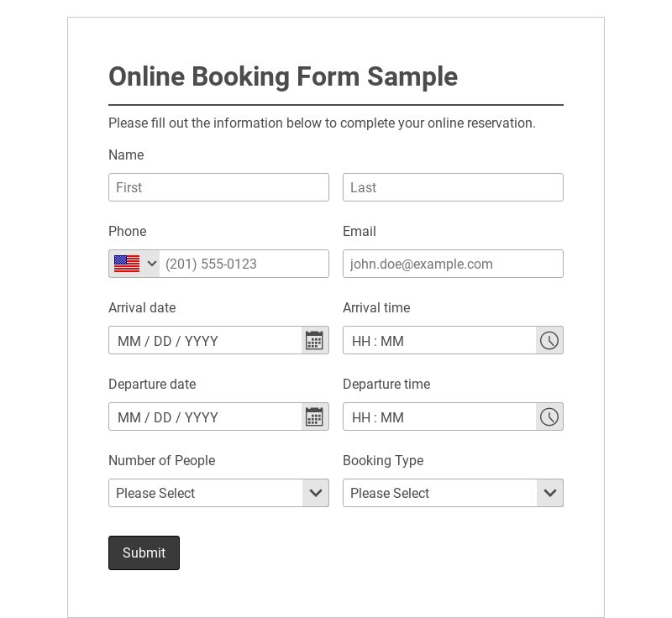Click the Departure time clock icon
Image resolution: width=672 pixels, height=618 pixels.
[x=549, y=416]
